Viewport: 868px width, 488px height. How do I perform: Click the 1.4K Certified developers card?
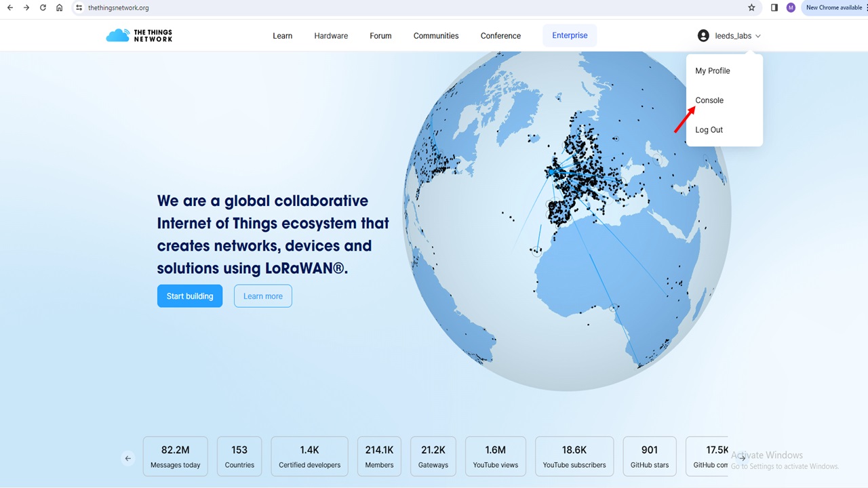click(309, 456)
